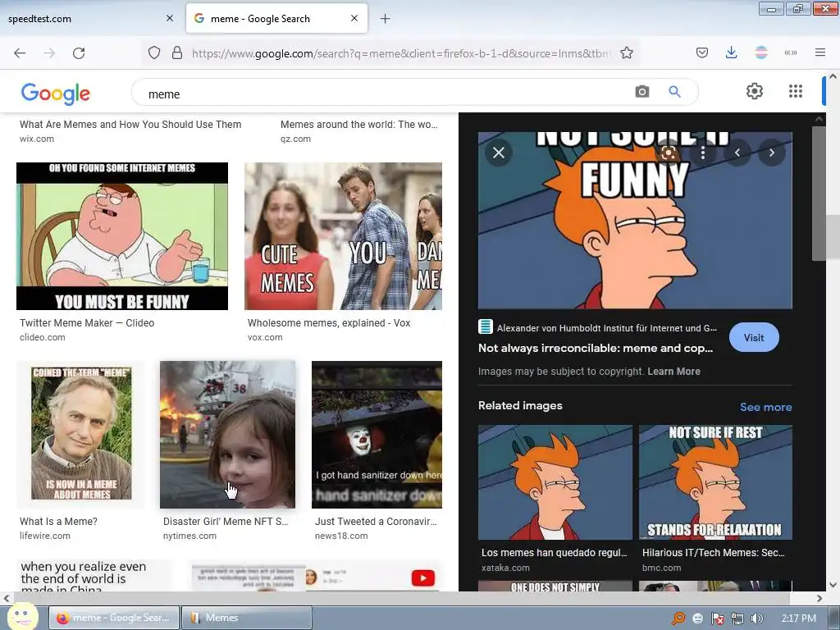
Task: Open Google quick settings gear
Action: (755, 91)
